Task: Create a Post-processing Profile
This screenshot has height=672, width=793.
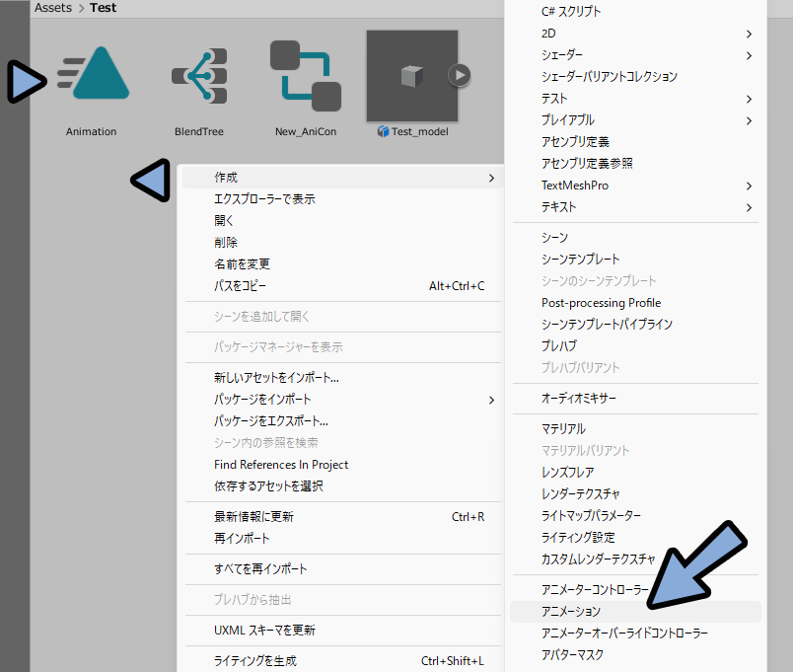Action: [636, 303]
